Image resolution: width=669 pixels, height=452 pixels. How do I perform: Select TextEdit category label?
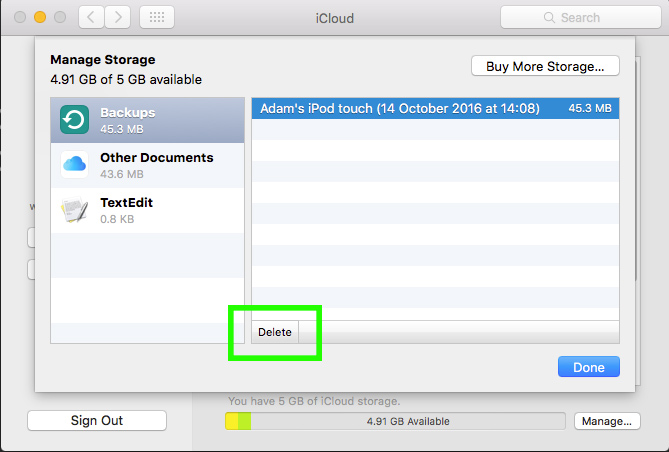point(126,202)
